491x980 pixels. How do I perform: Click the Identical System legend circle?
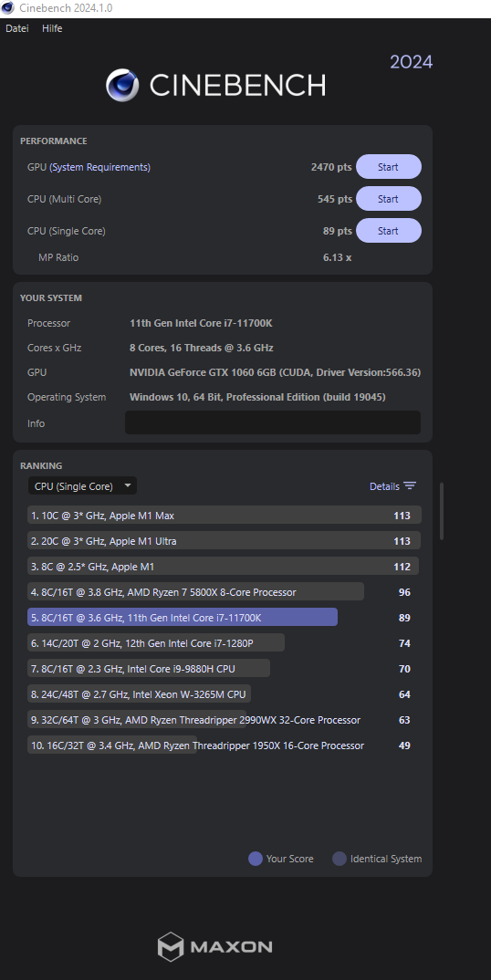pyautogui.click(x=339, y=858)
